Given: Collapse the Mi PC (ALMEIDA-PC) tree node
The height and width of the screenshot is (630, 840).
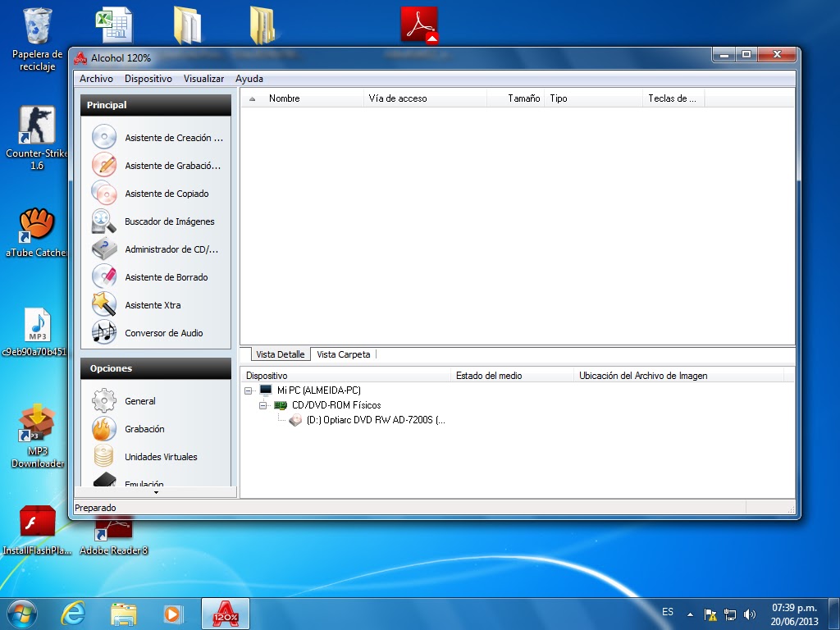Looking at the screenshot, I should tap(248, 390).
